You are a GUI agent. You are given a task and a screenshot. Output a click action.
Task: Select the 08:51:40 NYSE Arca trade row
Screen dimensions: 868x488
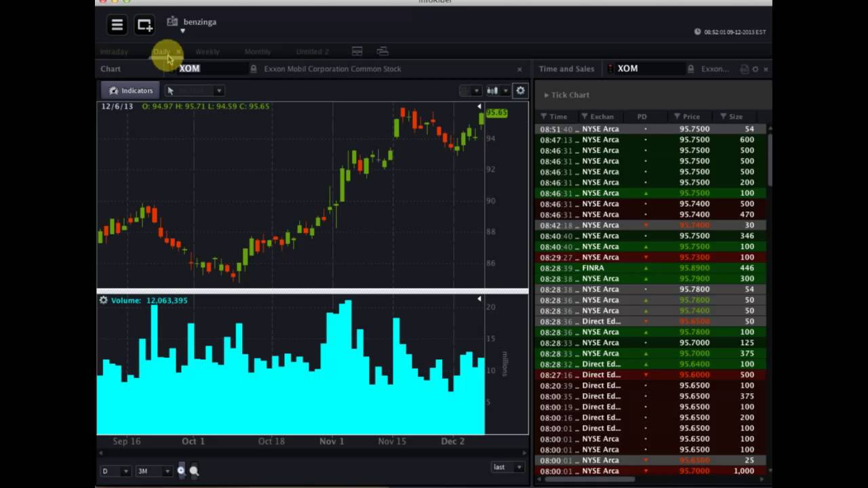point(651,129)
